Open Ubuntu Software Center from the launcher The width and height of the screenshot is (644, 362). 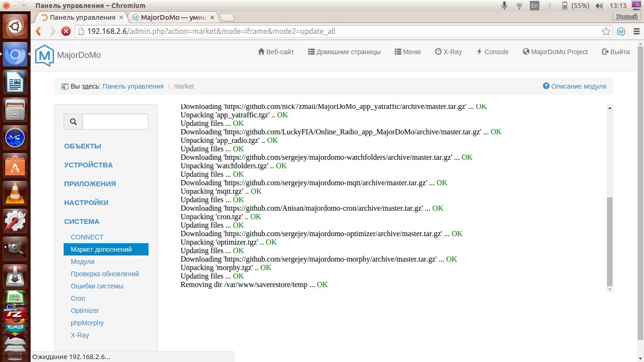(x=16, y=166)
